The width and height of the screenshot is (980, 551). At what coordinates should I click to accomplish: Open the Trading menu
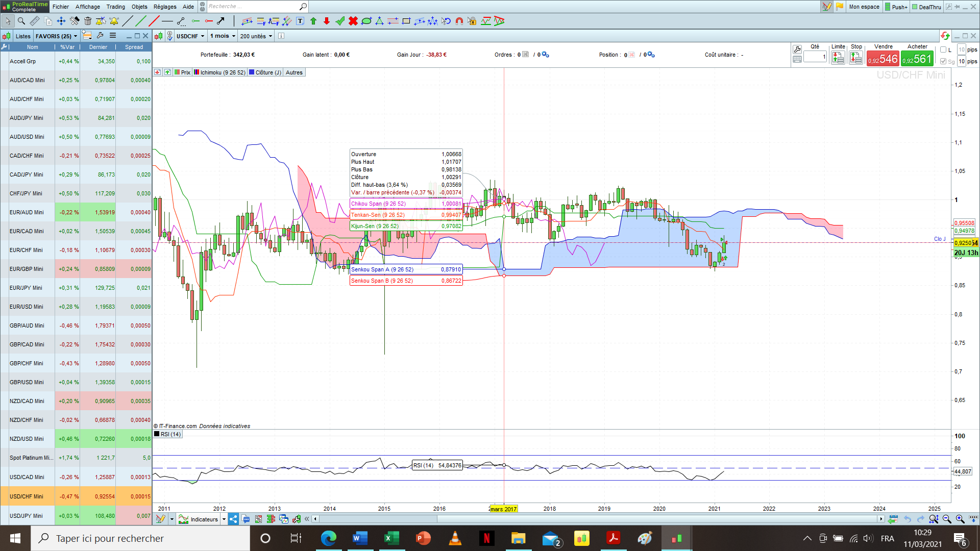pos(116,7)
